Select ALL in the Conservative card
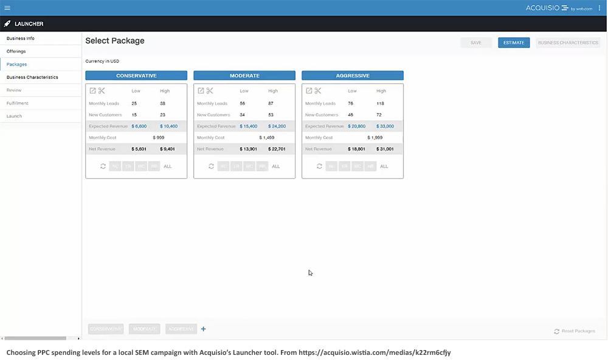608x364 pixels. [x=168, y=167]
